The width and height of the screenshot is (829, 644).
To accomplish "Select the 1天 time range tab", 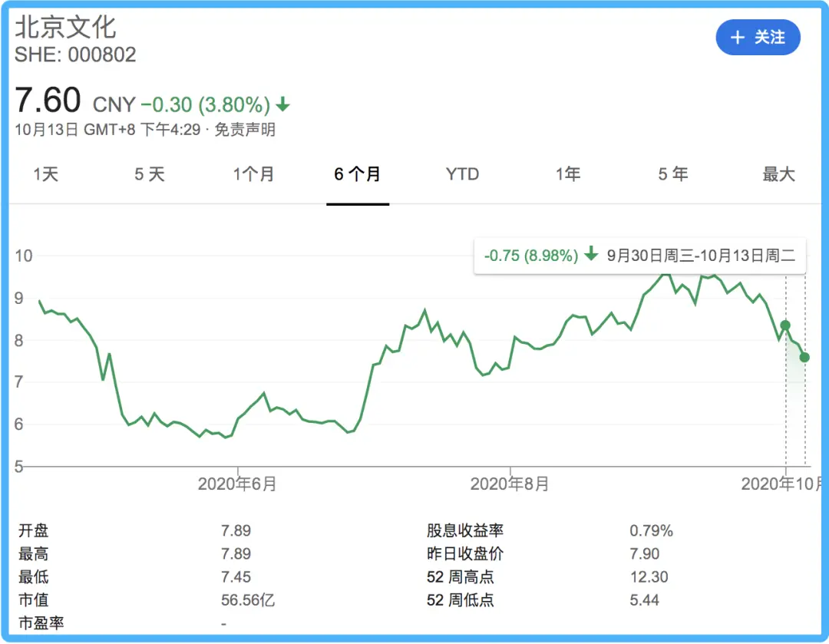I will pyautogui.click(x=45, y=174).
